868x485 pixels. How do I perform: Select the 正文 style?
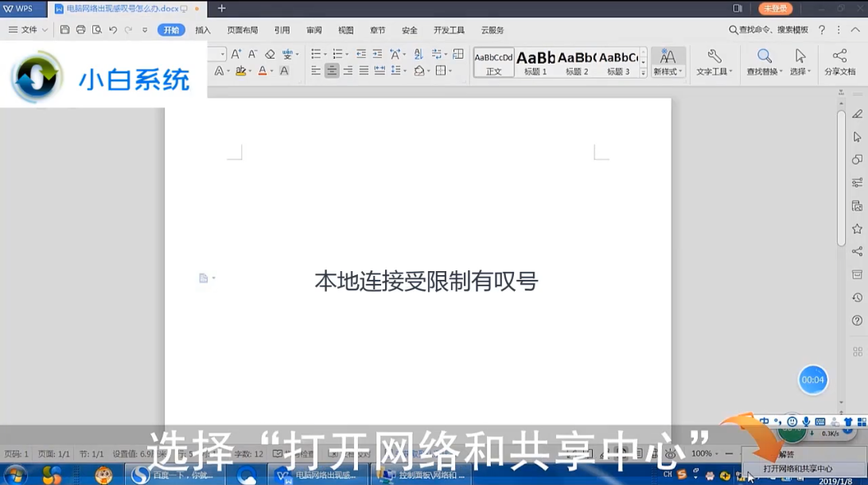493,63
